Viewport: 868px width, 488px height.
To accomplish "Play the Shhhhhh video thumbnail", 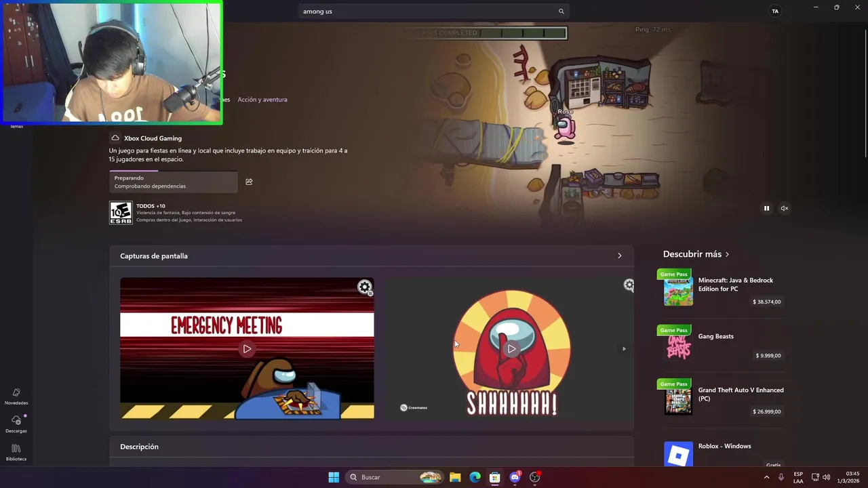I will tap(512, 349).
